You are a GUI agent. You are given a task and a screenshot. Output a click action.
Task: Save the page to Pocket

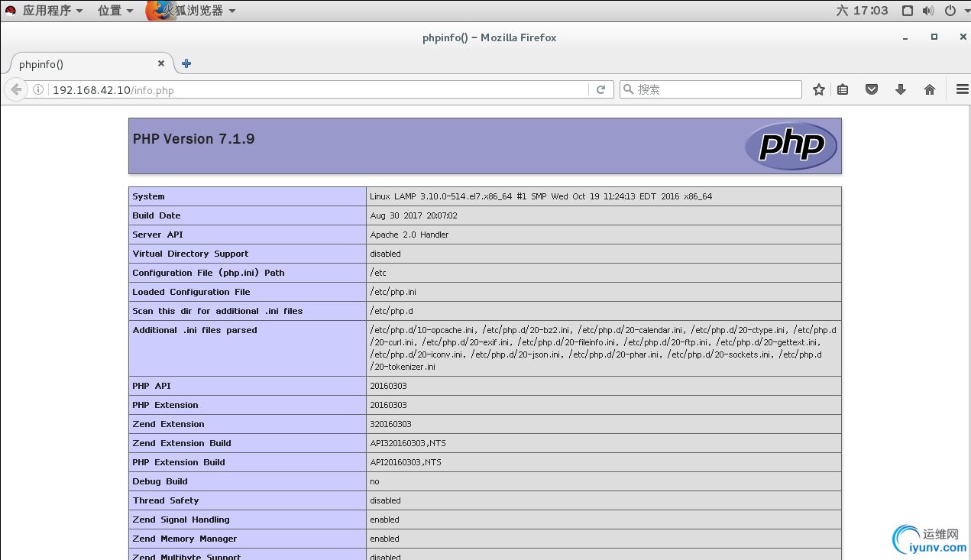click(x=872, y=89)
